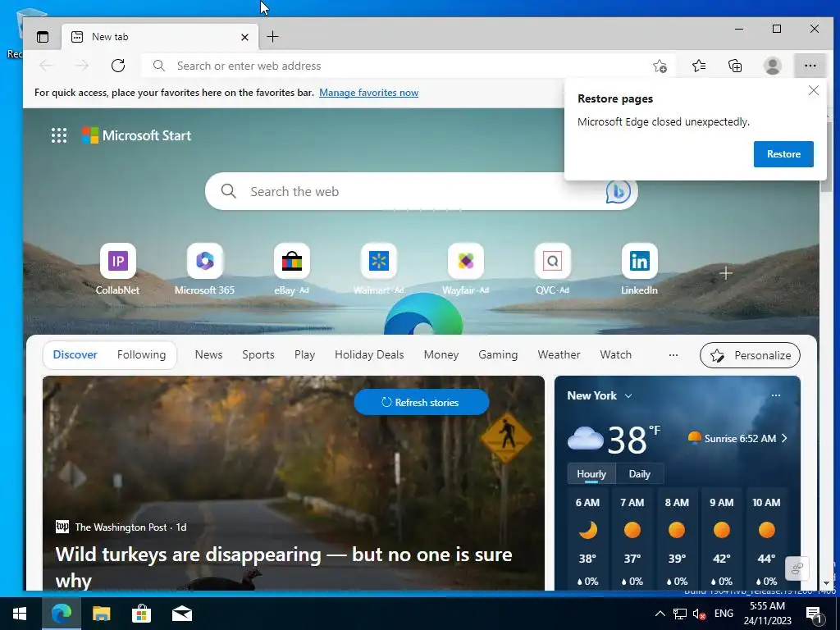The width and height of the screenshot is (840, 630).
Task: Select the Hourly forecast tab
Action: (591, 474)
